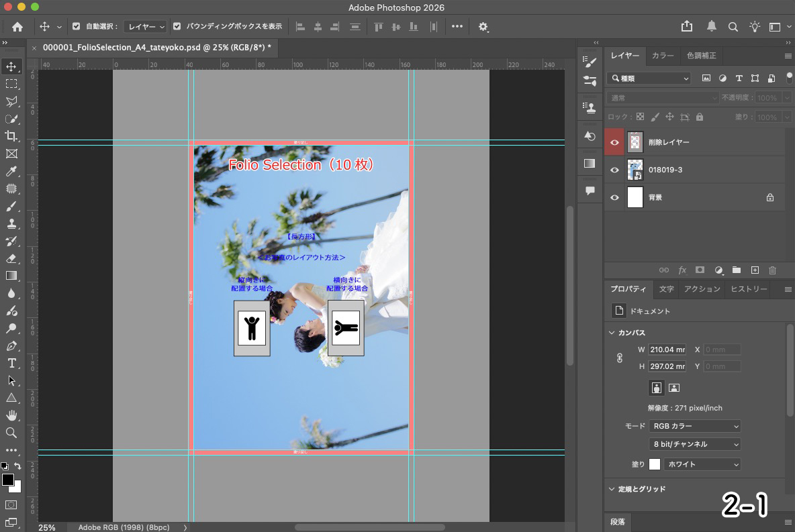Click the foreground color swatch
The height and width of the screenshot is (532, 795).
(x=7, y=480)
